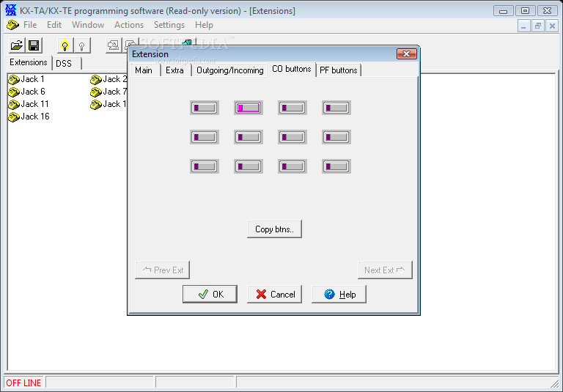The width and height of the screenshot is (563, 392).
Task: Click the OK button with checkmark
Action: click(x=210, y=295)
